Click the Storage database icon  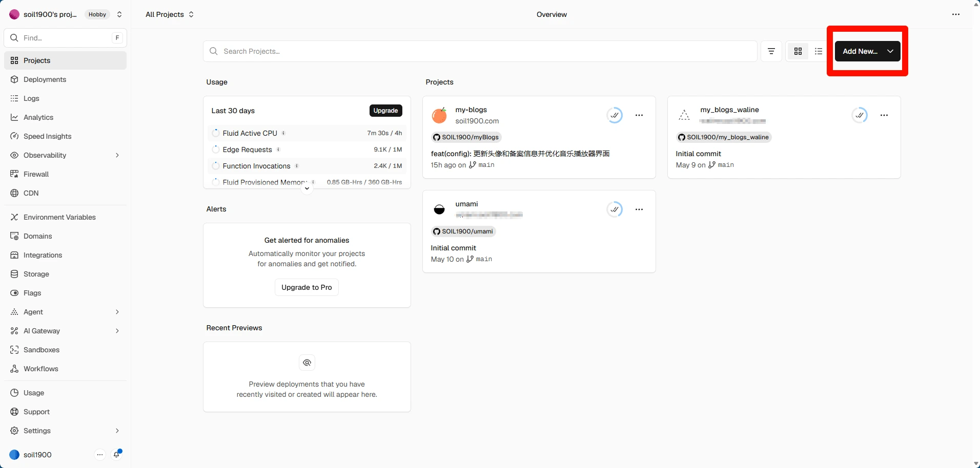coord(14,274)
